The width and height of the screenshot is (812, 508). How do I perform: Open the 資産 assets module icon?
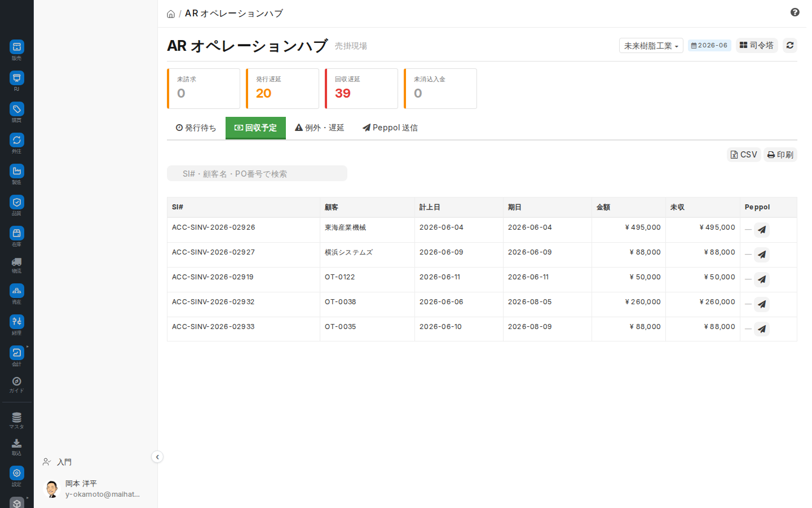tap(17, 291)
